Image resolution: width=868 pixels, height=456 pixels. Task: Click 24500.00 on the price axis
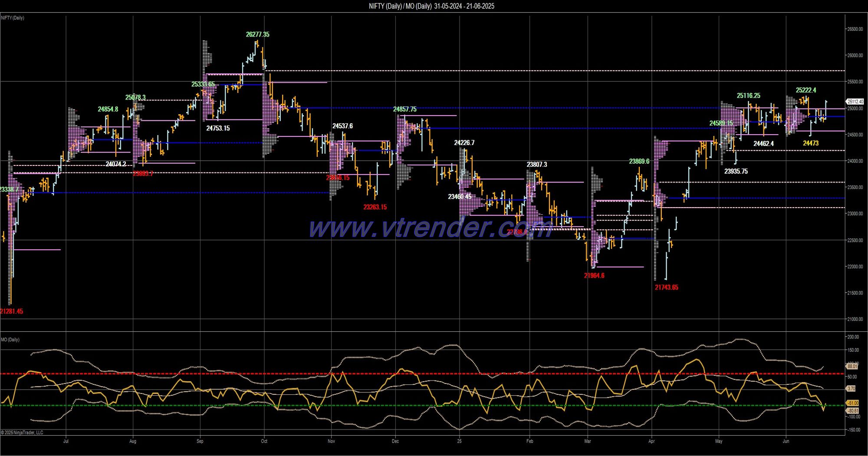pyautogui.click(x=855, y=135)
